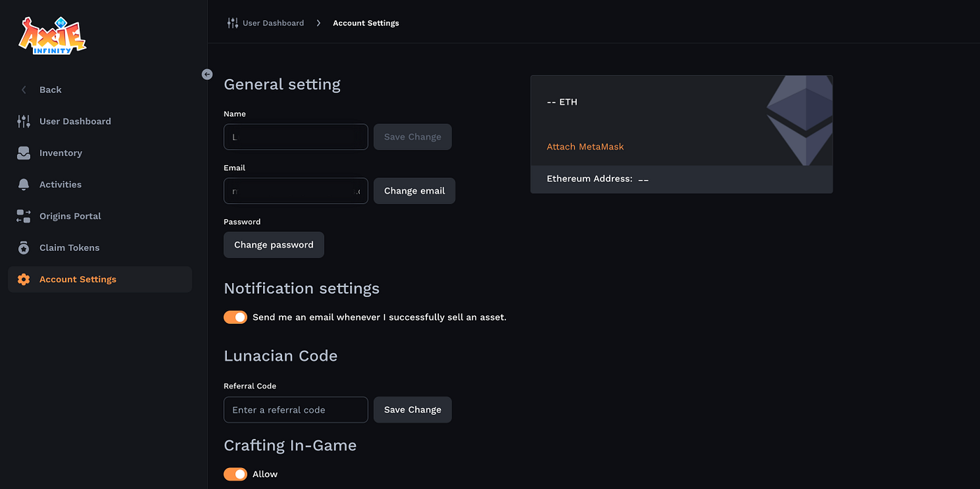Open the Attach MetaMask link
The height and width of the screenshot is (489, 980).
click(585, 146)
